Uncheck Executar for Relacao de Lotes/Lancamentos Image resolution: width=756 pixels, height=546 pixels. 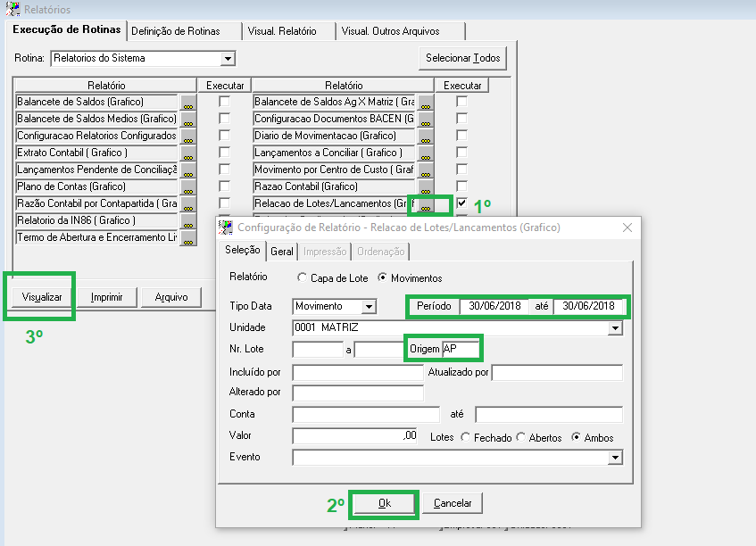tap(461, 203)
